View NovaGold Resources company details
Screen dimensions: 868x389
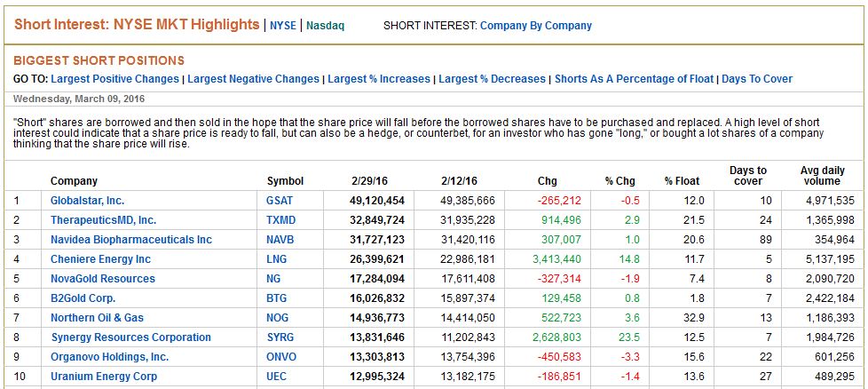(102, 279)
